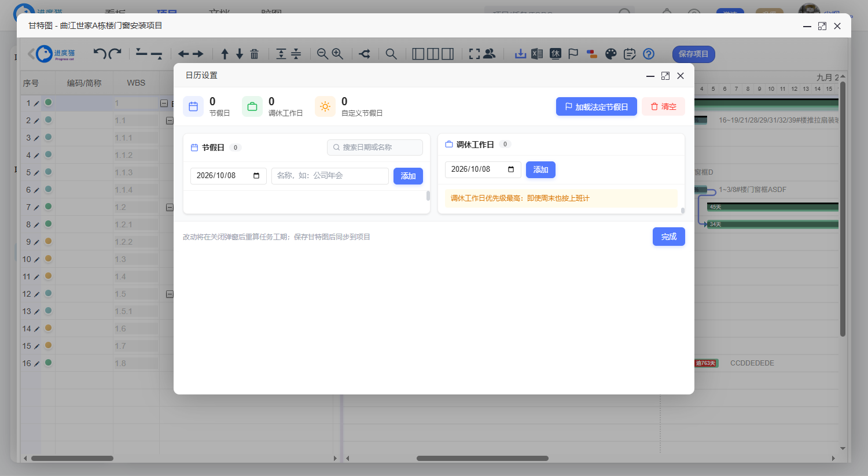868x476 pixels.
Task: Zoom out the Gantt timeline
Action: [322, 54]
